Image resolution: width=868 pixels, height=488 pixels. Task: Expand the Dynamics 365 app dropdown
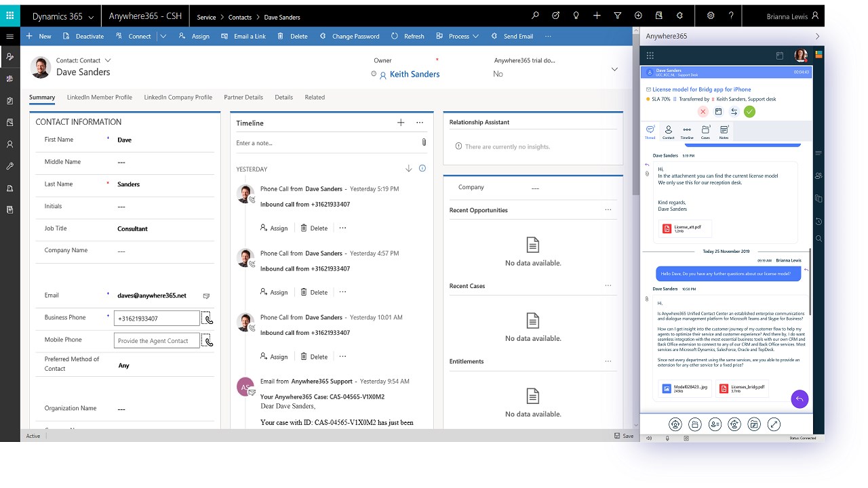91,17
